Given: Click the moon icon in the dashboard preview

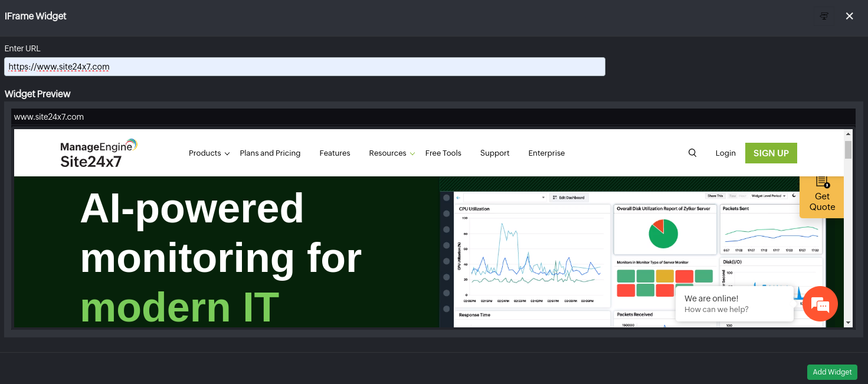Looking at the screenshot, I should coord(794,196).
